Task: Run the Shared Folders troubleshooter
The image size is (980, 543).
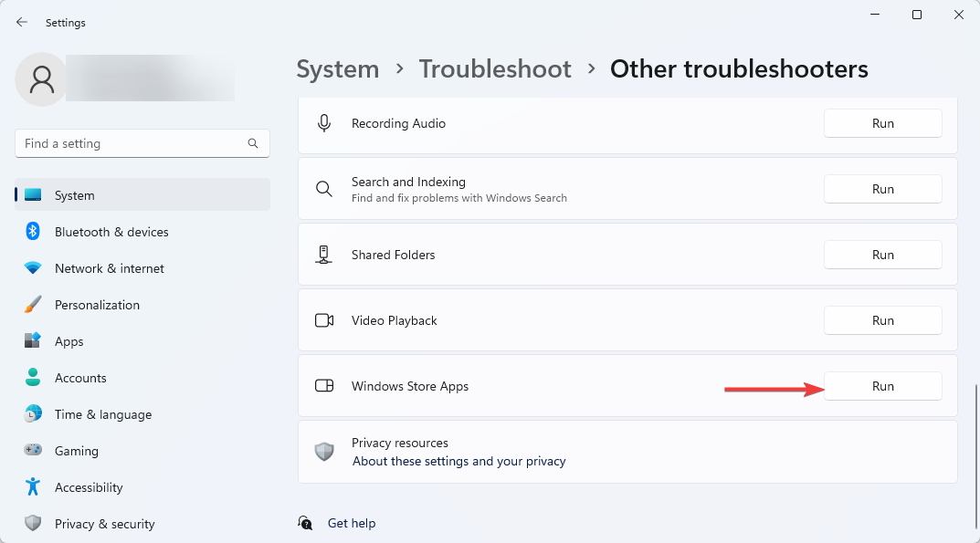Action: (x=882, y=255)
